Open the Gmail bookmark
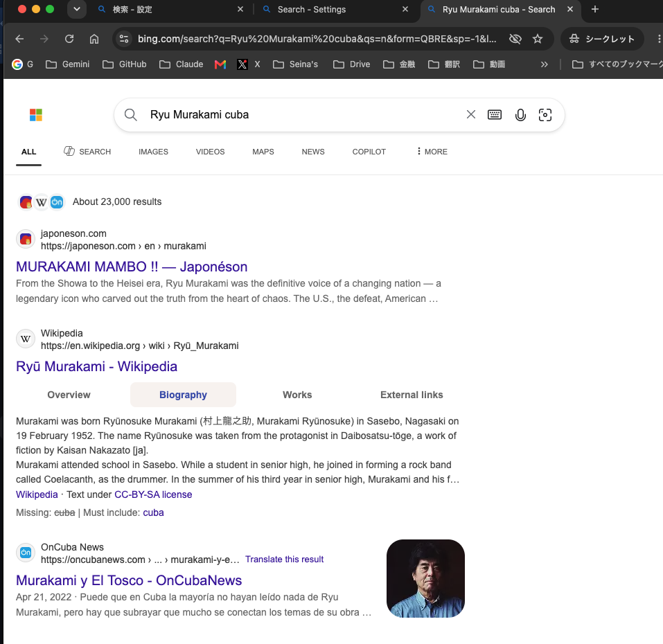The height and width of the screenshot is (644, 663). click(220, 64)
